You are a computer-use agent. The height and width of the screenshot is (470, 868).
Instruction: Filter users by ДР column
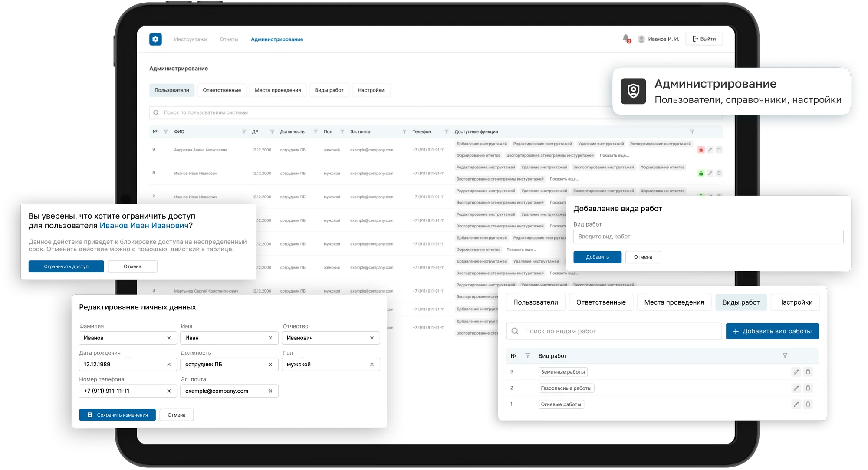[x=272, y=131]
